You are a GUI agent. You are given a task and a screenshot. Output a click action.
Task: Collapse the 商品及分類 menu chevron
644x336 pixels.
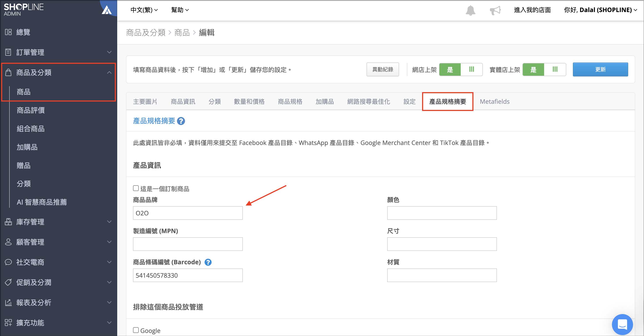109,72
